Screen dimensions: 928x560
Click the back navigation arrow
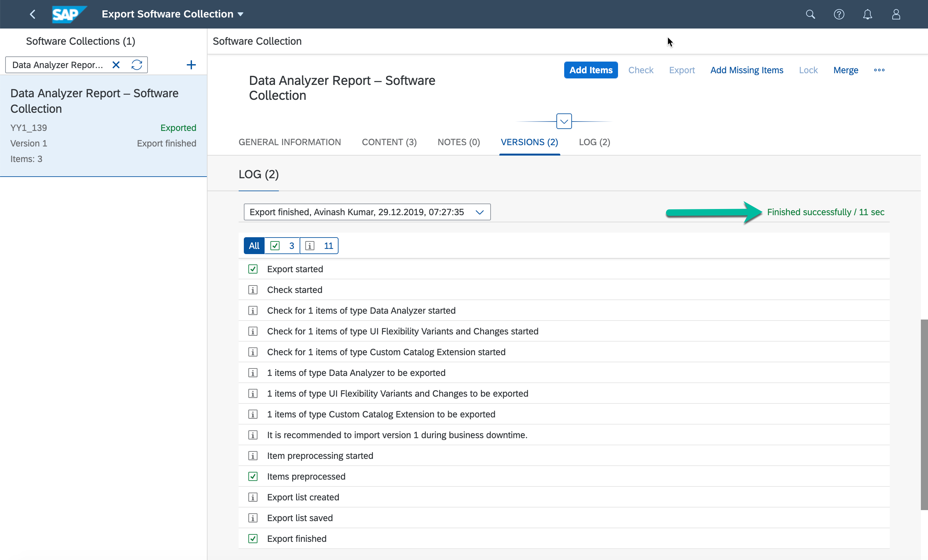coord(32,14)
